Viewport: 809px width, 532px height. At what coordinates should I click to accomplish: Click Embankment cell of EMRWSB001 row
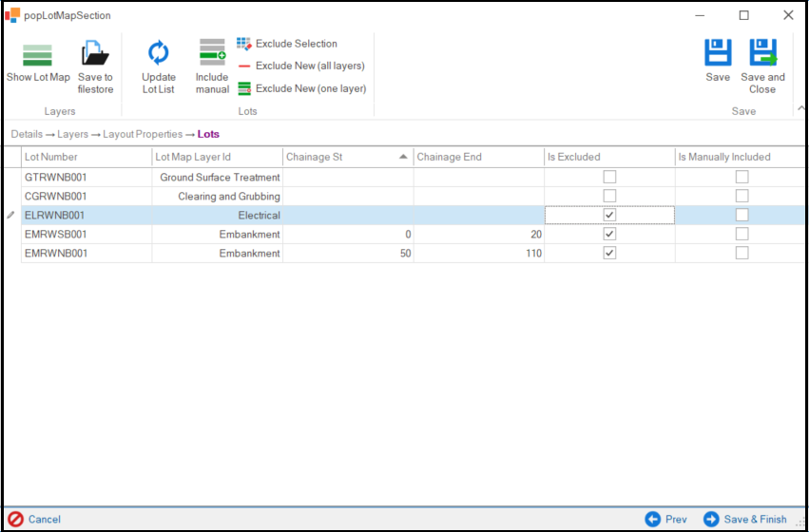(217, 235)
